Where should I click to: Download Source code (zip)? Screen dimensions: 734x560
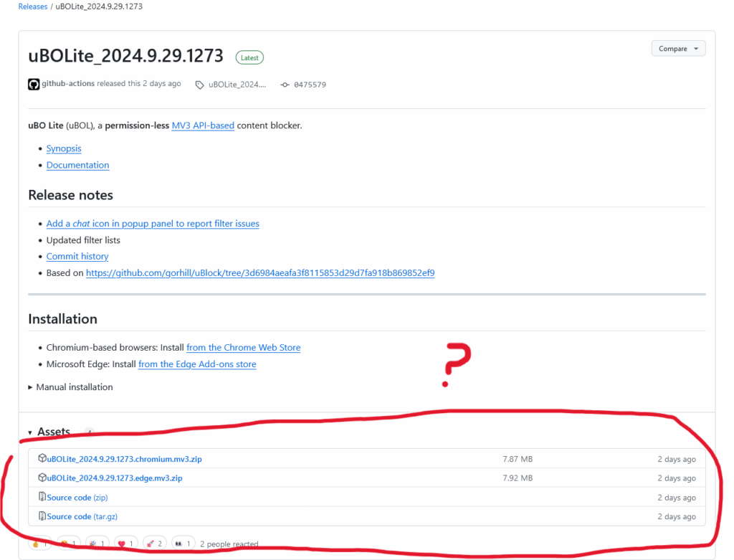click(x=77, y=497)
